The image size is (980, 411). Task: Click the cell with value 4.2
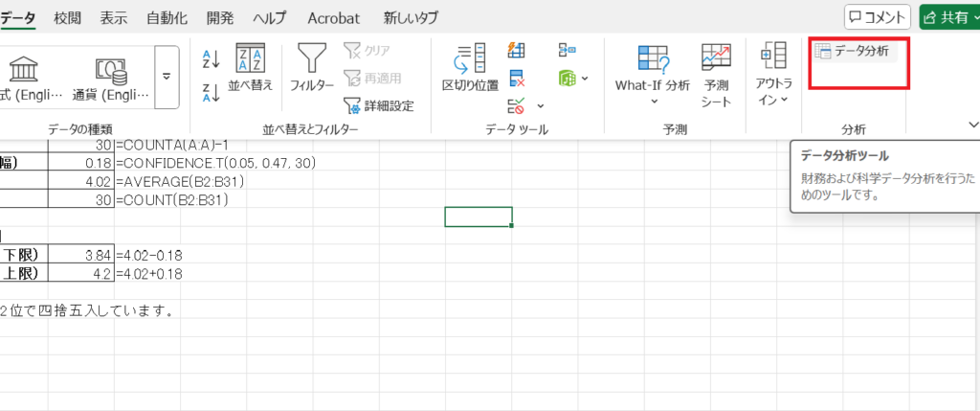click(x=81, y=274)
